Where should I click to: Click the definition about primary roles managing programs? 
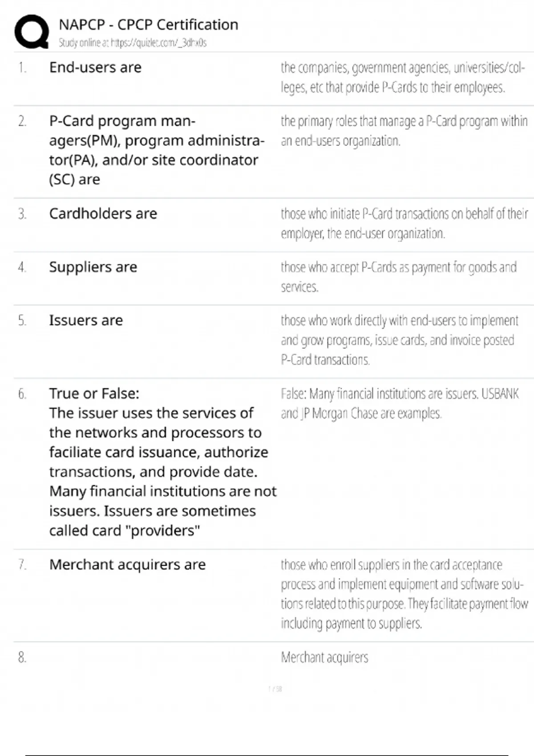click(404, 131)
